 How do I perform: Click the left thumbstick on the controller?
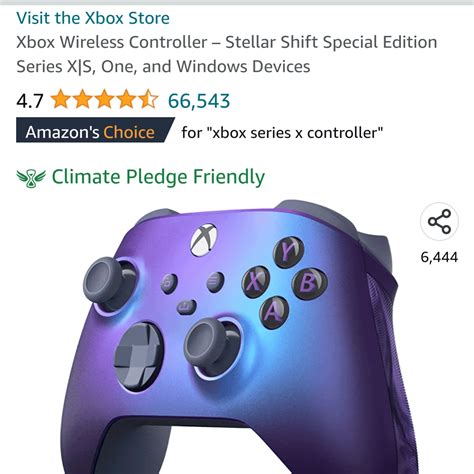[108, 282]
